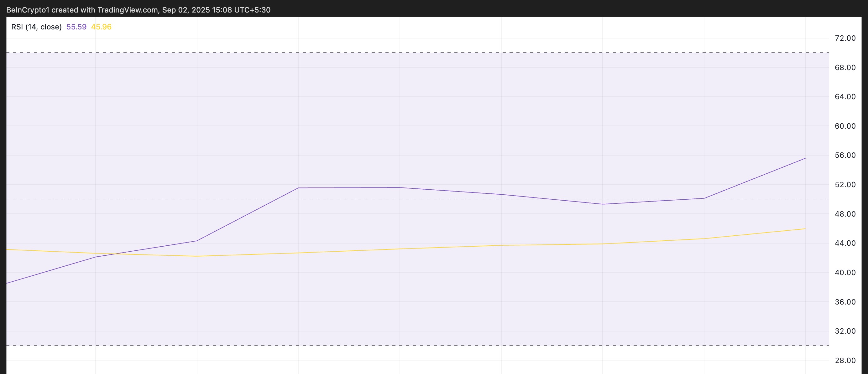This screenshot has width=868, height=374.
Task: Click the 48.00 axis label
Action: point(845,214)
